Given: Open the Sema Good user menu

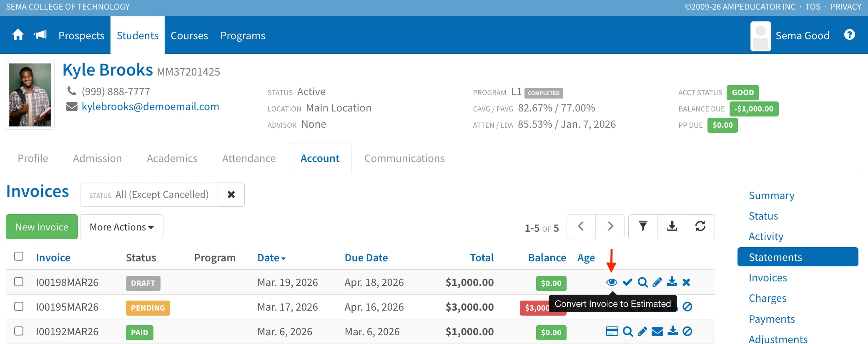Looking at the screenshot, I should pos(790,36).
